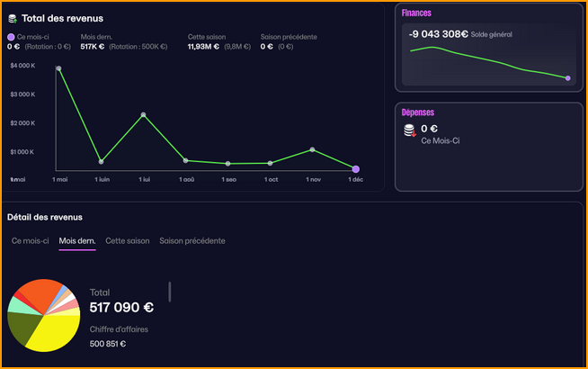588x369 pixels.
Task: Click the purple 1 déc data point
Action: 356,169
